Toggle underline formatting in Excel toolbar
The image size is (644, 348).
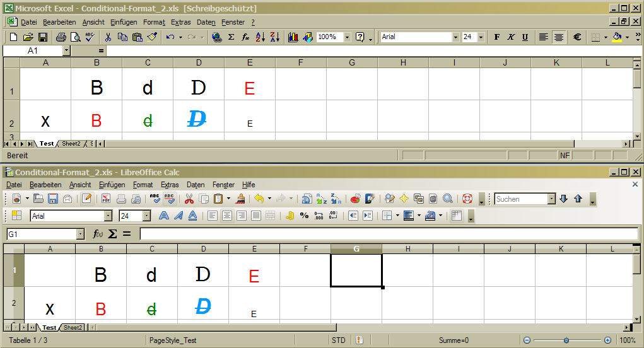pyautogui.click(x=525, y=37)
